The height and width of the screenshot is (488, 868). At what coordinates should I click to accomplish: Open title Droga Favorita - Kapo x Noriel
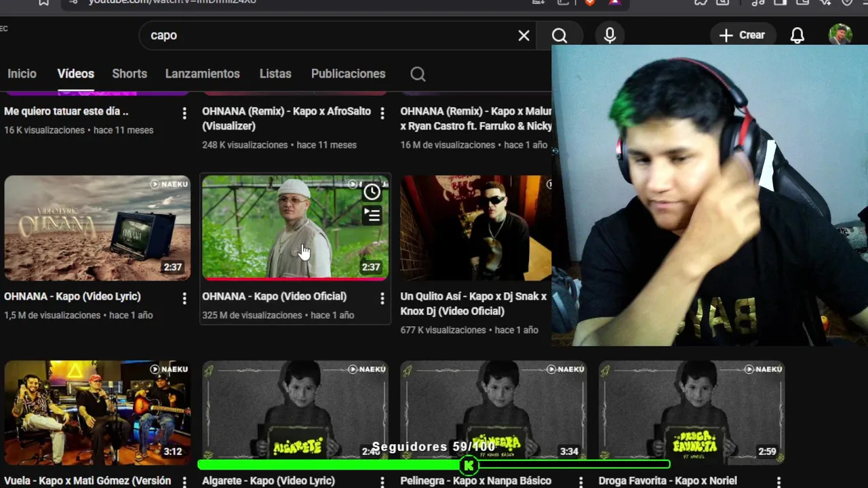click(667, 481)
